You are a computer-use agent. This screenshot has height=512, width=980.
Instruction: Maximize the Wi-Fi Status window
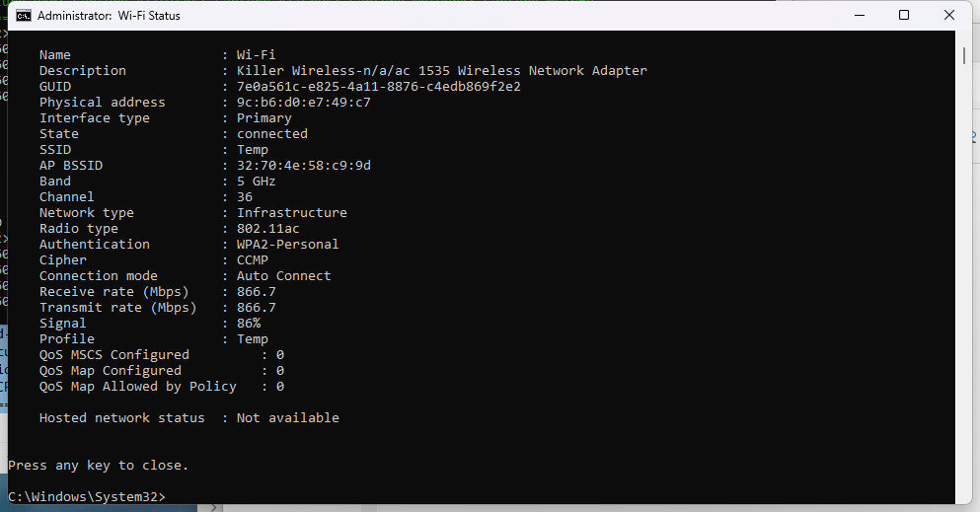(x=904, y=16)
